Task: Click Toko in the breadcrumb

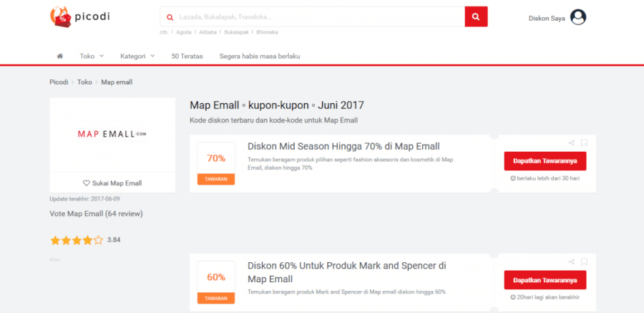Action: 84,82
